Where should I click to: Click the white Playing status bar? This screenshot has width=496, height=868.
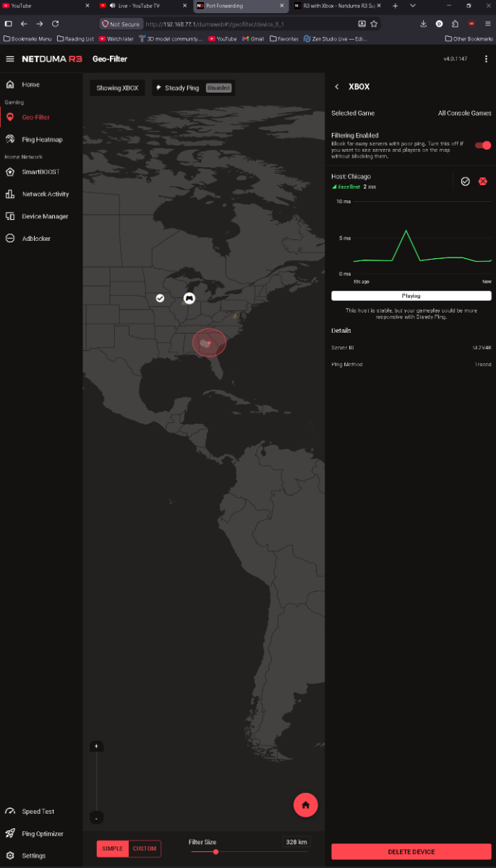point(411,296)
